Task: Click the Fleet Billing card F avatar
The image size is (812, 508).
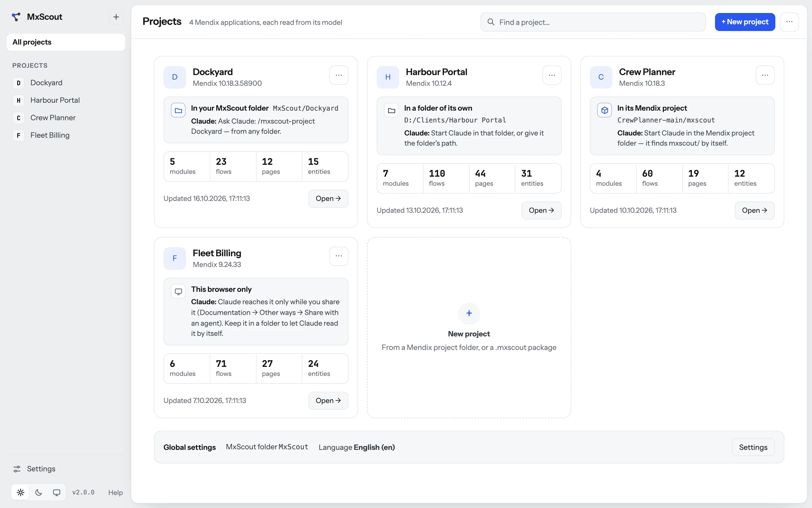Action: pyautogui.click(x=175, y=258)
